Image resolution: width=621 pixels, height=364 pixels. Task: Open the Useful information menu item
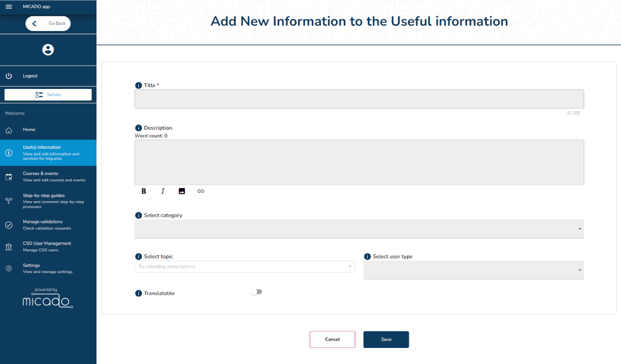coord(48,153)
